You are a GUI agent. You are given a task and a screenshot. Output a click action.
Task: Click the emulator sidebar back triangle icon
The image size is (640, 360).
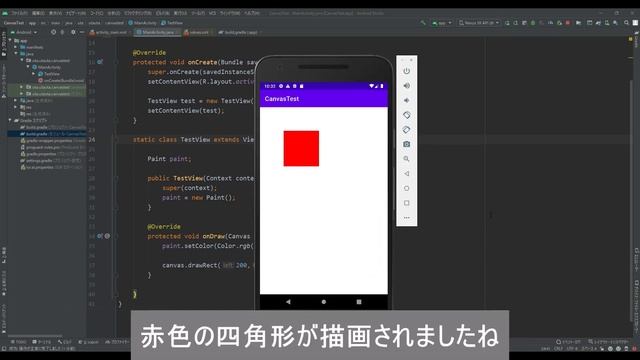[407, 173]
